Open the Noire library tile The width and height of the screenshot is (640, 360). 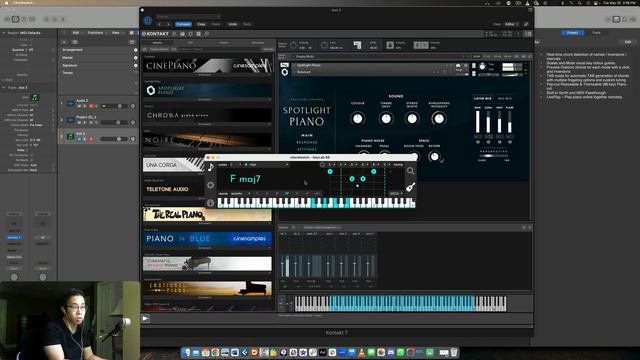coord(207,140)
